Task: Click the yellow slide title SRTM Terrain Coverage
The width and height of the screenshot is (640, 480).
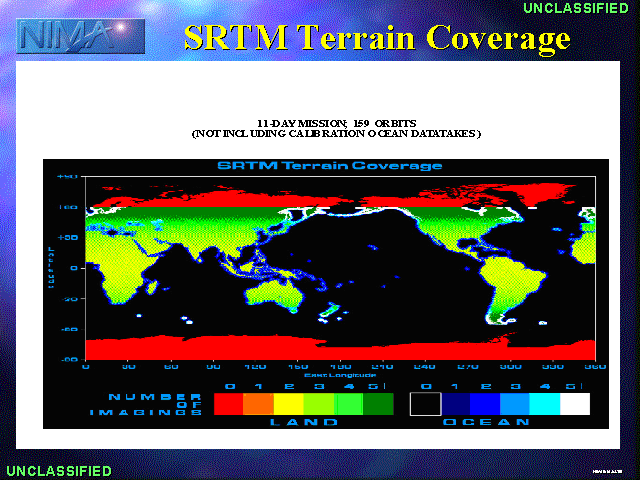Action: 376,38
